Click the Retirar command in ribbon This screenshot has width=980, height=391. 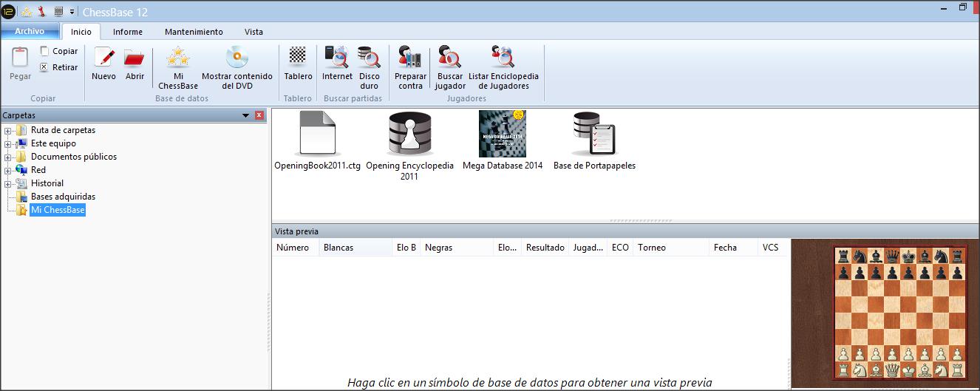[x=58, y=67]
